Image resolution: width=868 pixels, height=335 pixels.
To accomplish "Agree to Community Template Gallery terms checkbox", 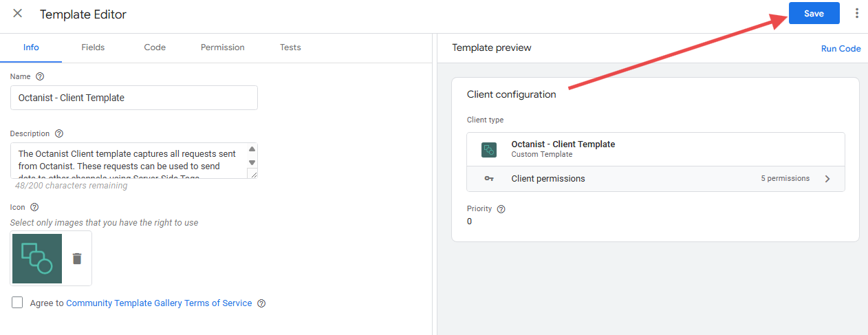I will (x=17, y=303).
